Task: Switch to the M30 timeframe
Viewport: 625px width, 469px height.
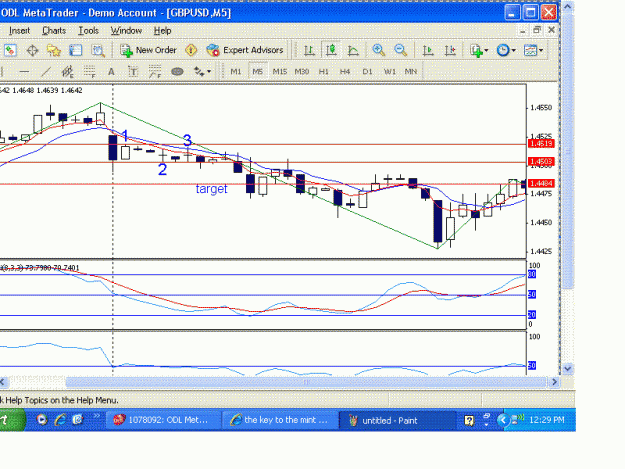Action: point(302,72)
